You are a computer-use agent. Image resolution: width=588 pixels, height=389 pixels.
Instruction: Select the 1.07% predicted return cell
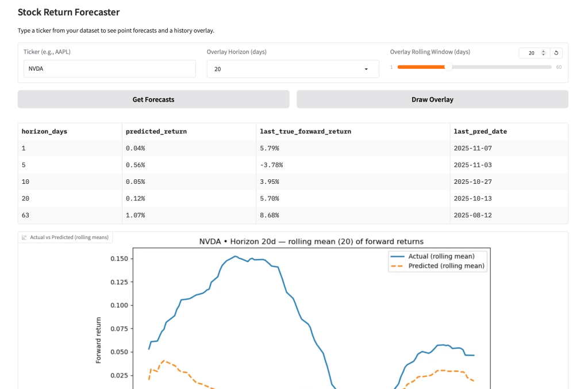[135, 215]
